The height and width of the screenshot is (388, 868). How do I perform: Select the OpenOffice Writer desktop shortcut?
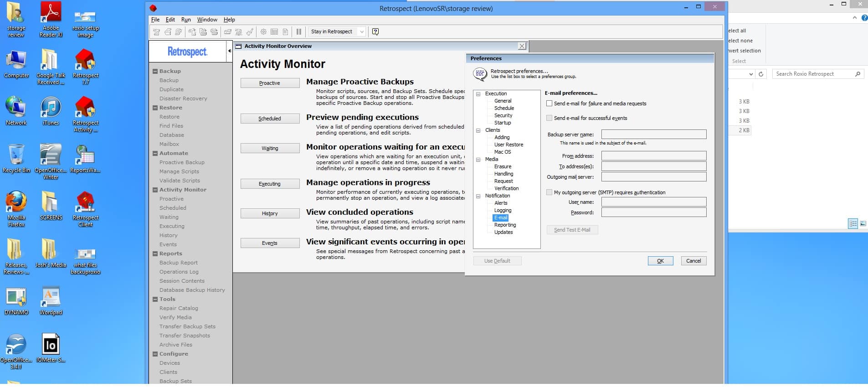(x=51, y=161)
